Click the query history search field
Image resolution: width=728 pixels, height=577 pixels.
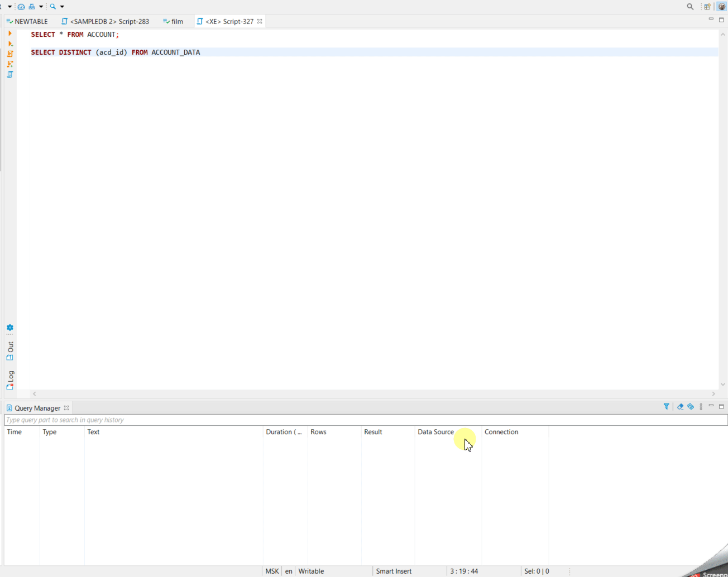223,419
